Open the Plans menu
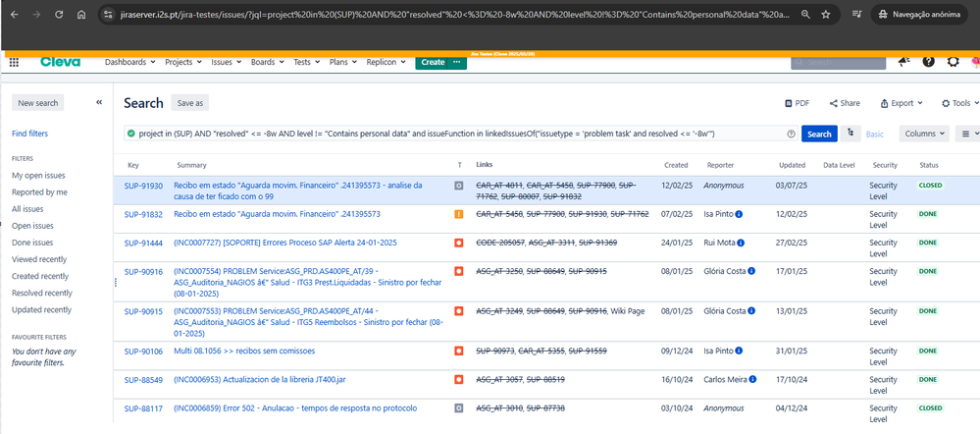Screen dimensions: 980x434 click(x=343, y=62)
